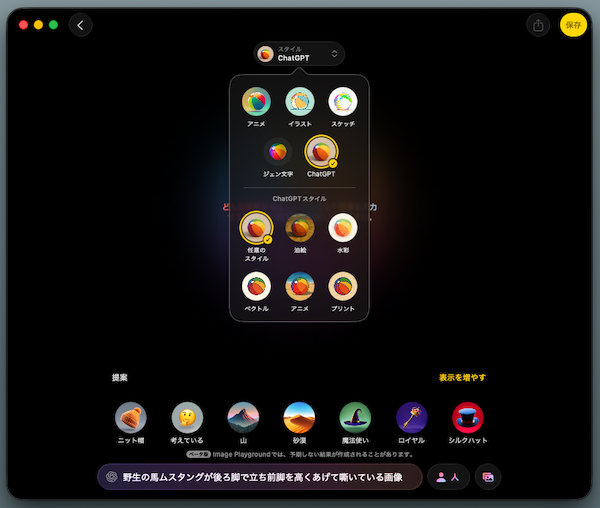
Task: Open the photo picker button beside 人
Action: coord(488,477)
